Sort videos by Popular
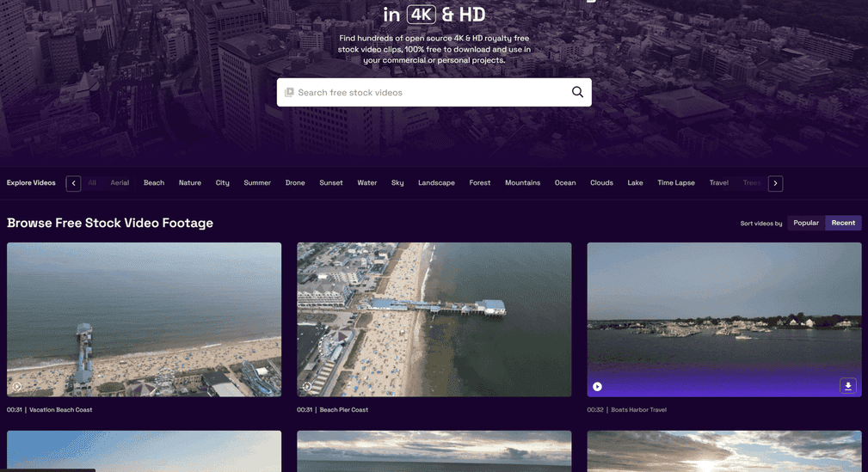Viewport: 868px width, 472px height. pyautogui.click(x=806, y=223)
